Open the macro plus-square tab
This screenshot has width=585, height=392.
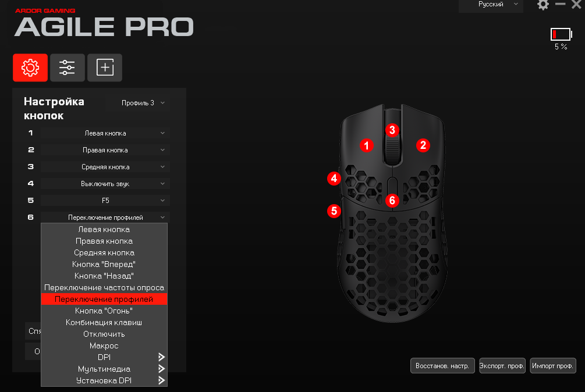coord(104,67)
